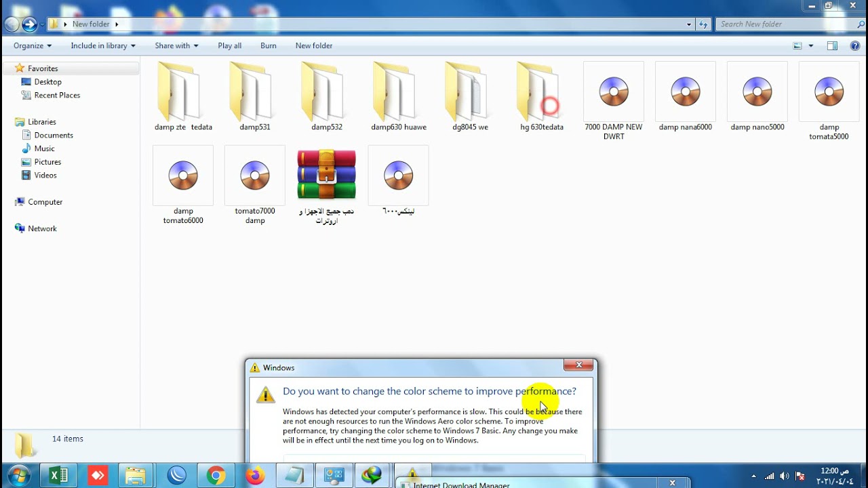This screenshot has height=488, width=868.
Task: Open the Organize menu
Action: coord(33,45)
